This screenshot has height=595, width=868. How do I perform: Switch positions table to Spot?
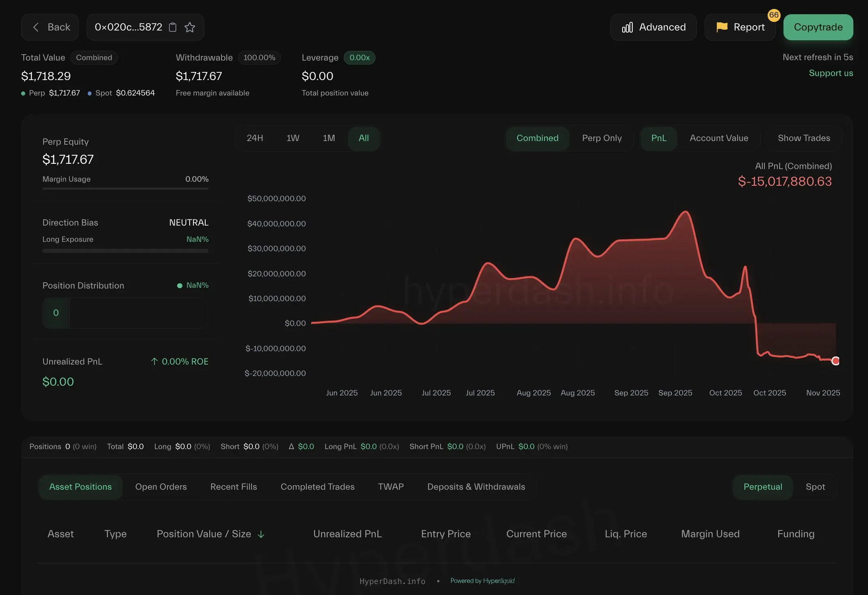(x=815, y=487)
